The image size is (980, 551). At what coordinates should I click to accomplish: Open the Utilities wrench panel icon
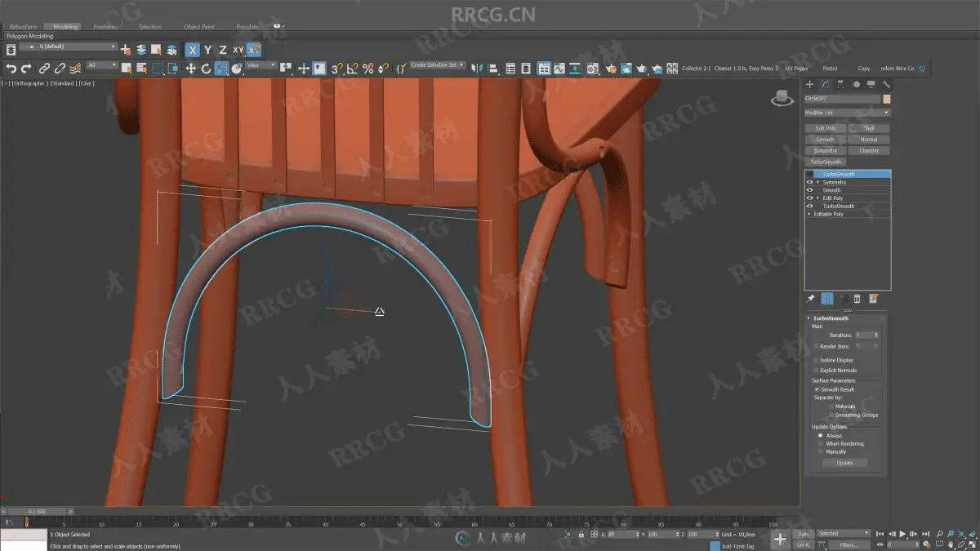(x=886, y=84)
